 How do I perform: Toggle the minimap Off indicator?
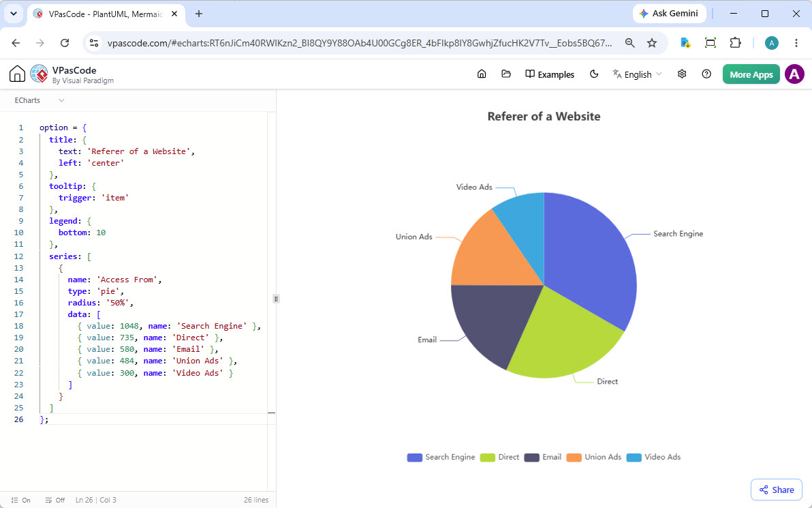coord(55,500)
